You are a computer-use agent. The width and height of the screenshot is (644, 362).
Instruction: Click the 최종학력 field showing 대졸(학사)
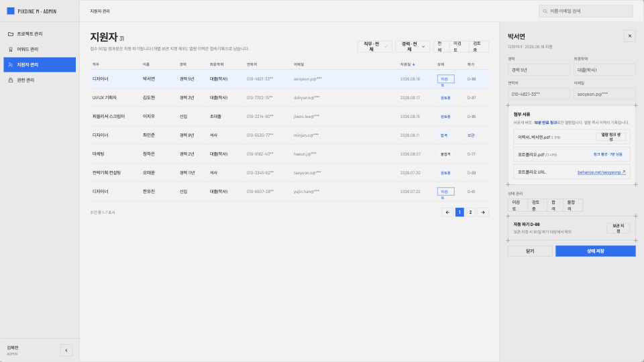[x=604, y=70]
